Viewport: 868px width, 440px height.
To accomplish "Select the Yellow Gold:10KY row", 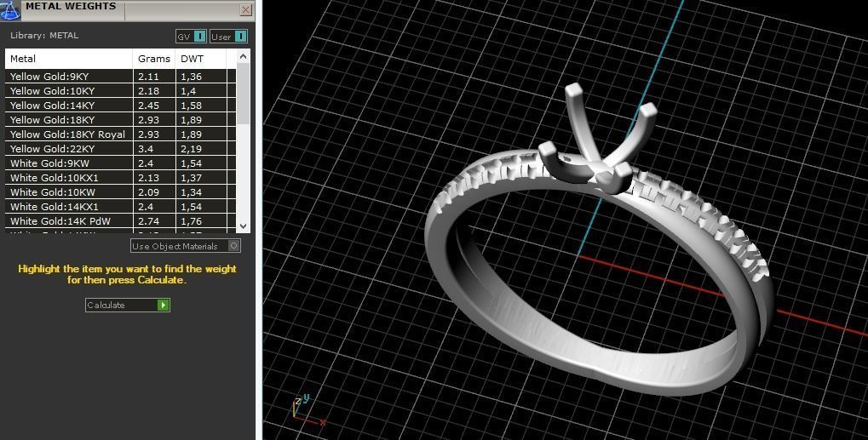I will click(121, 91).
